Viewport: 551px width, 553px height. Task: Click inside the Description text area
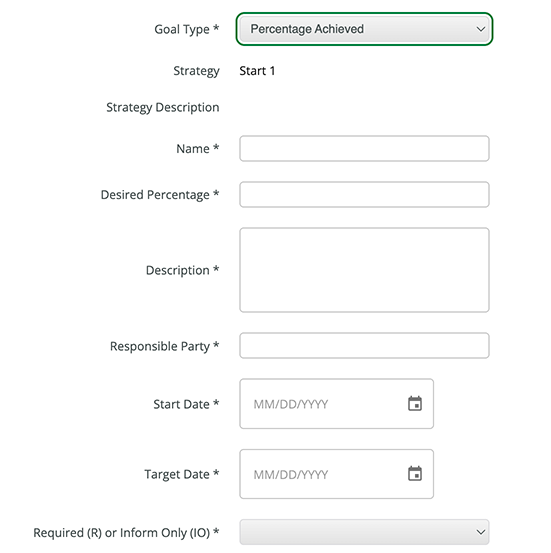[x=364, y=270]
